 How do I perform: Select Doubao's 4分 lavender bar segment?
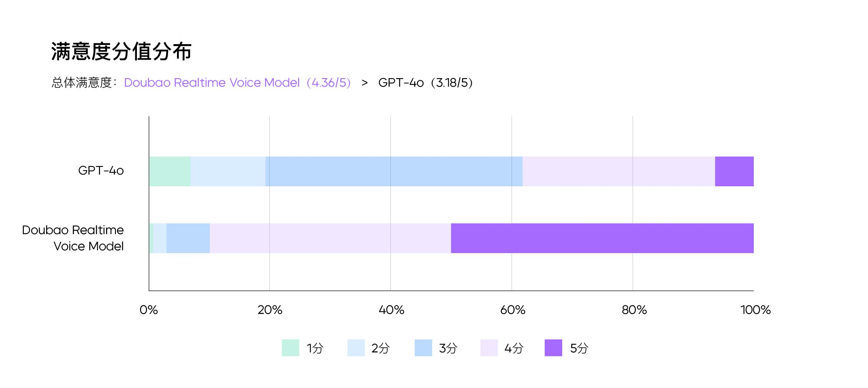[330, 238]
